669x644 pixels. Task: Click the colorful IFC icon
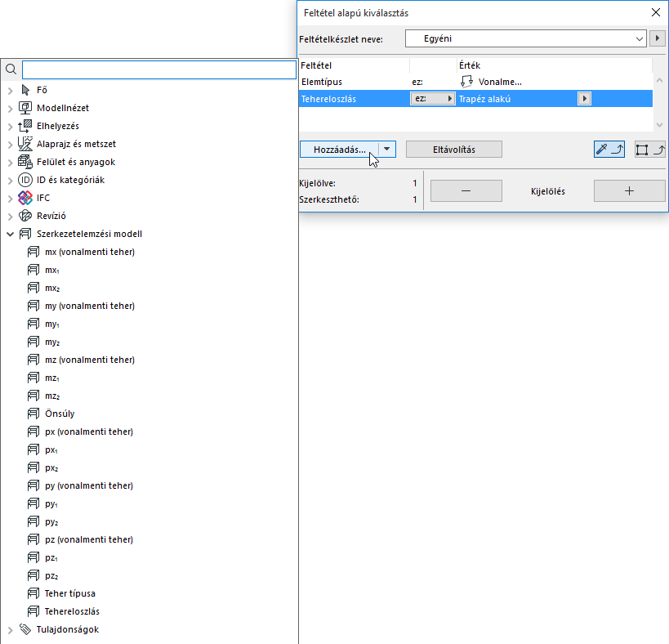coord(25,198)
